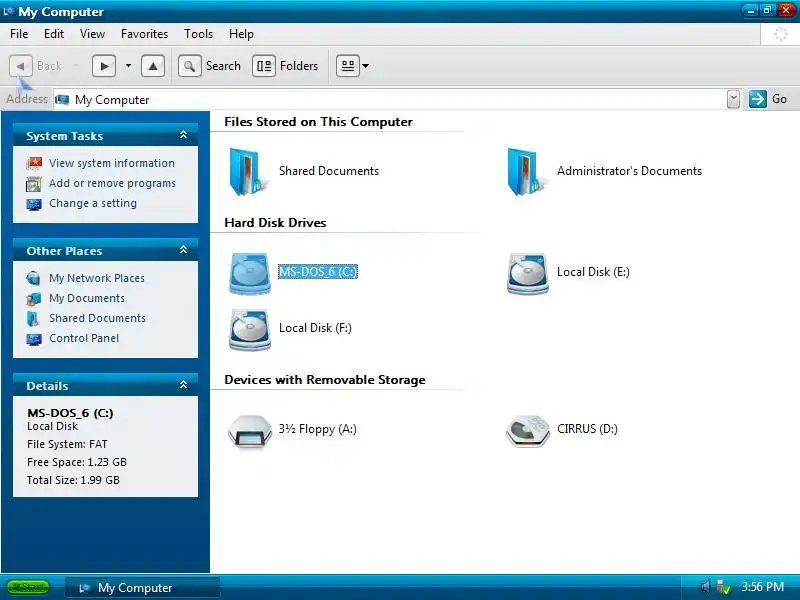The image size is (800, 600).
Task: Collapse the Other Places panel
Action: click(183, 250)
